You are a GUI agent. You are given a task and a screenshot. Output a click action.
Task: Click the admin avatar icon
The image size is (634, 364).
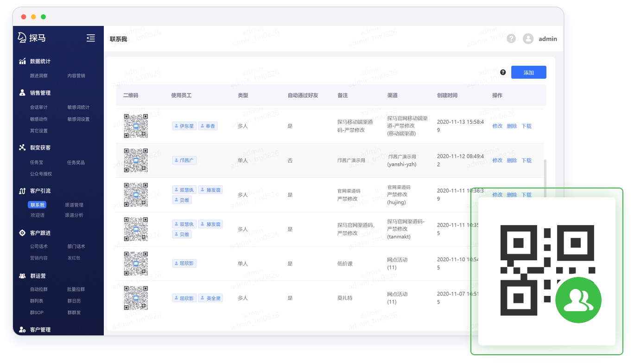point(528,38)
